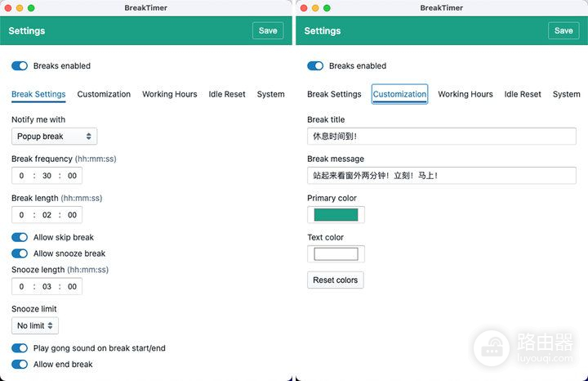Image resolution: width=588 pixels, height=381 pixels.
Task: Click the Break frequency minutes field
Action: 47,176
